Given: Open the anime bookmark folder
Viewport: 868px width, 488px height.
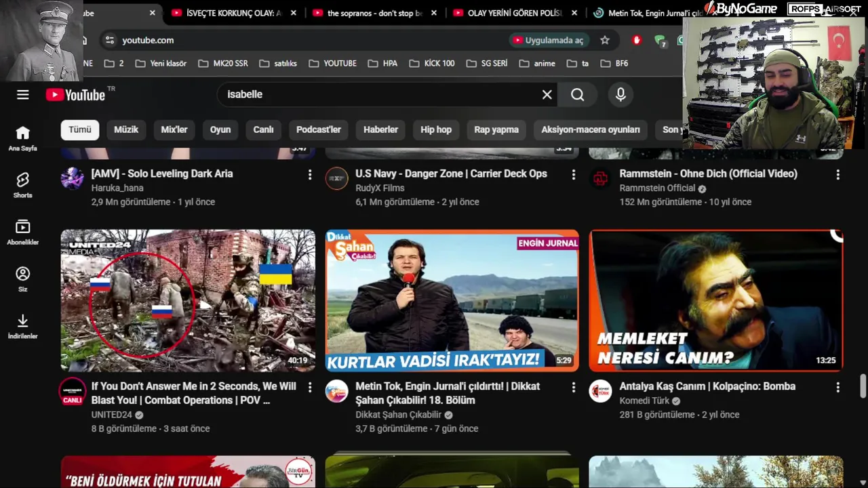Looking at the screenshot, I should click(x=537, y=63).
